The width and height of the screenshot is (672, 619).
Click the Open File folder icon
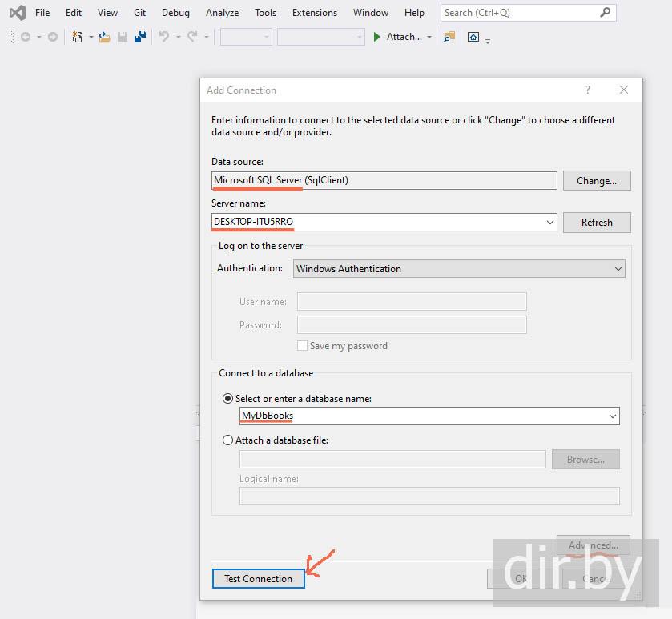click(104, 38)
